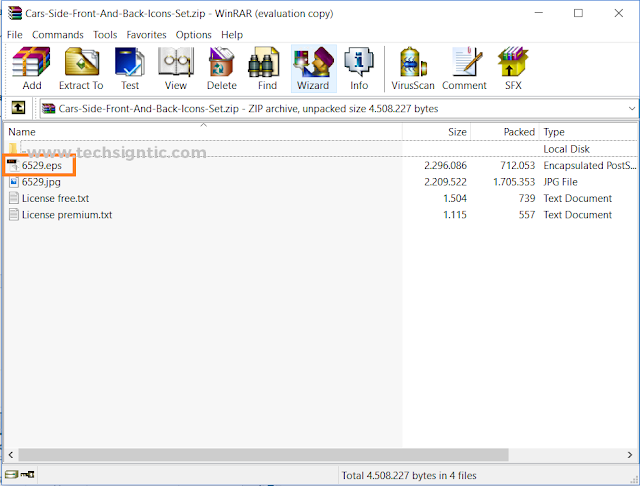Click the disk drive status bar icon
Screen dimensions: 640x486
coord(11,474)
